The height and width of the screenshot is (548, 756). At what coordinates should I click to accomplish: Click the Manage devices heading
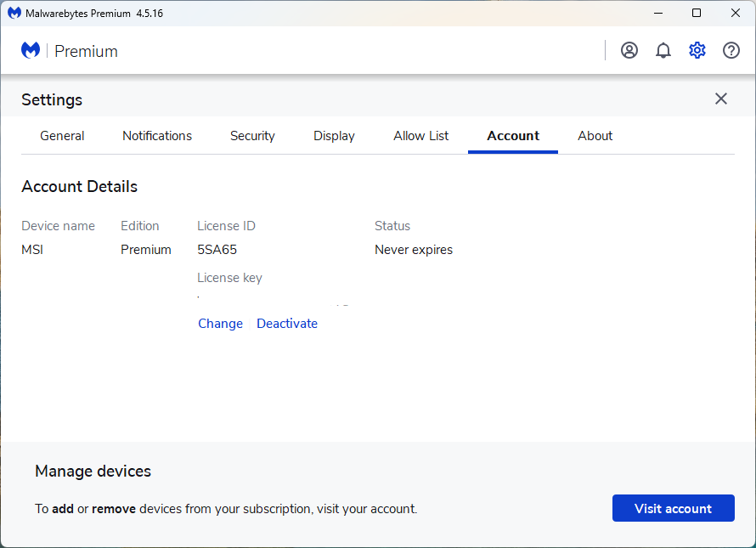tap(93, 471)
